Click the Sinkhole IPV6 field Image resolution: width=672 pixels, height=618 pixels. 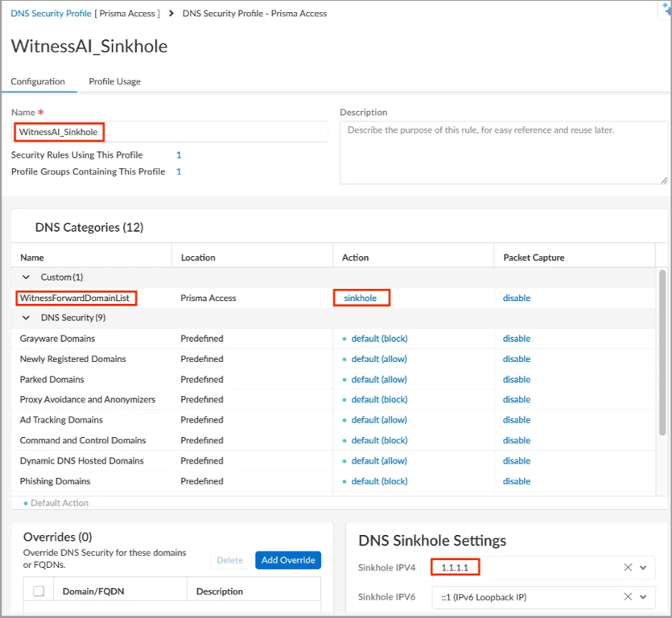pyautogui.click(x=543, y=597)
